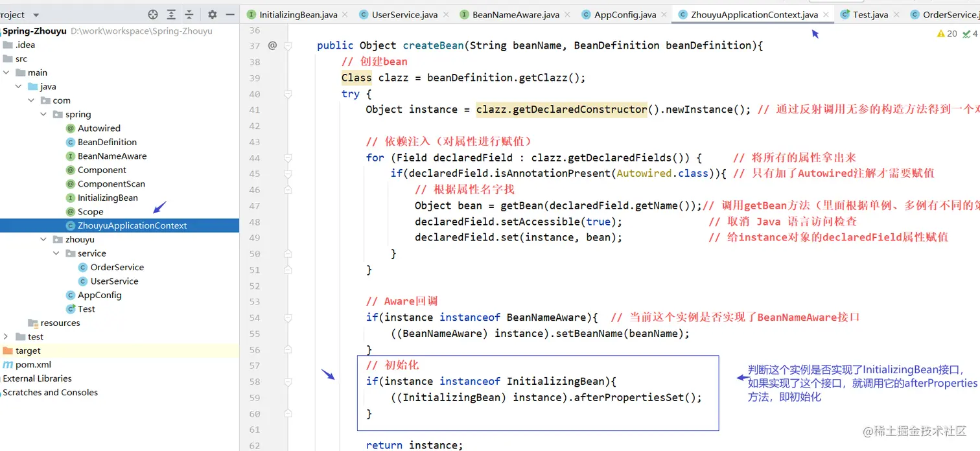Fold the for loop at line 44
This screenshot has height=451, width=980.
tap(288, 157)
